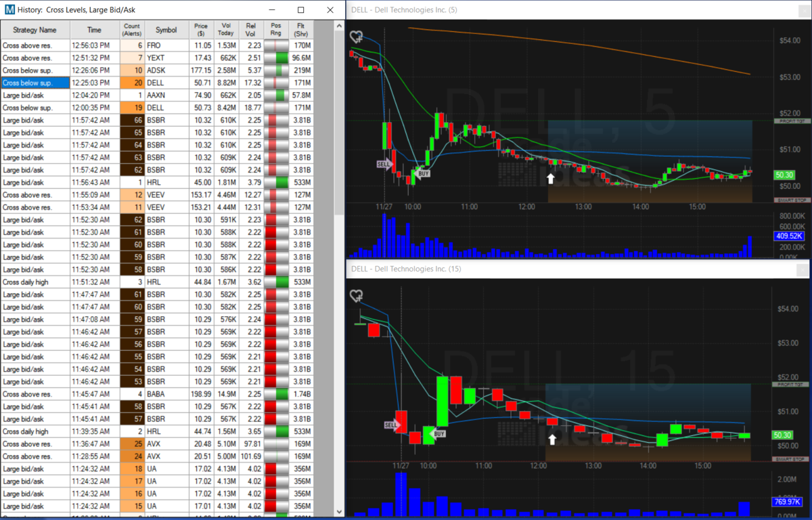Sort by the Strategy Name column header
The width and height of the screenshot is (812, 520).
click(x=35, y=30)
